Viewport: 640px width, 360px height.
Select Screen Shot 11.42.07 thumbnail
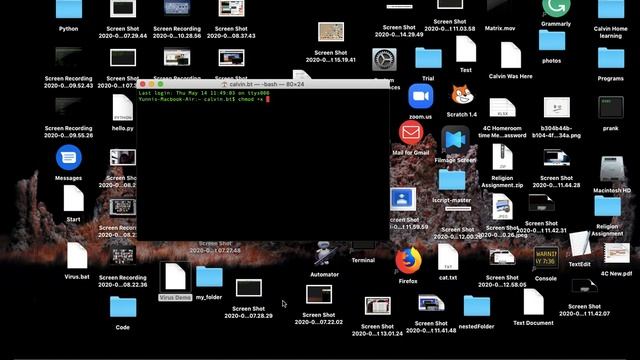[x=584, y=287]
